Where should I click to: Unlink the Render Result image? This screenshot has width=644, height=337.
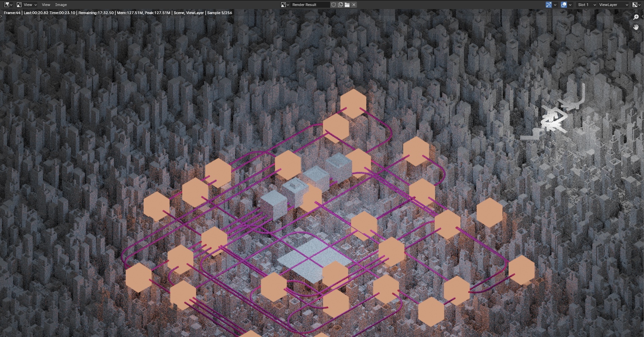(x=354, y=5)
